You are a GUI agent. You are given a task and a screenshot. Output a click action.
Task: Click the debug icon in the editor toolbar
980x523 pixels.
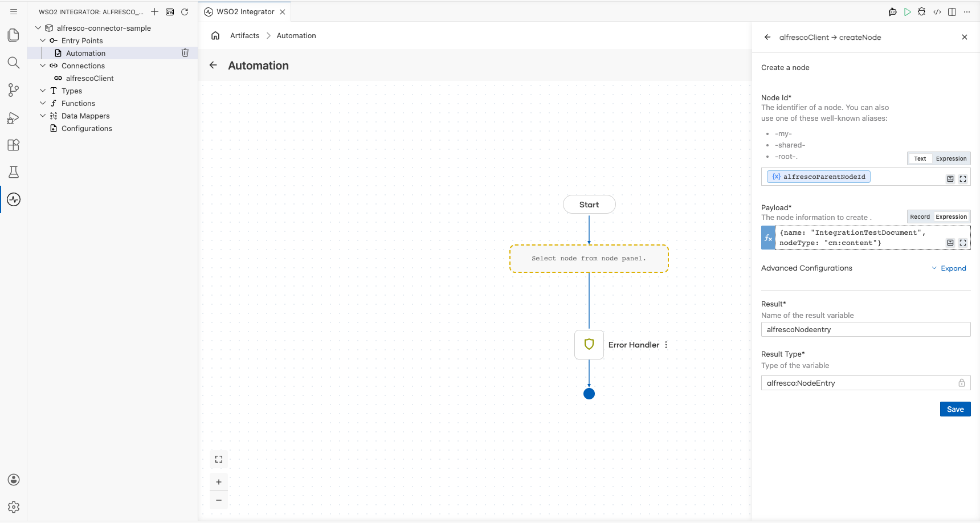[922, 11]
